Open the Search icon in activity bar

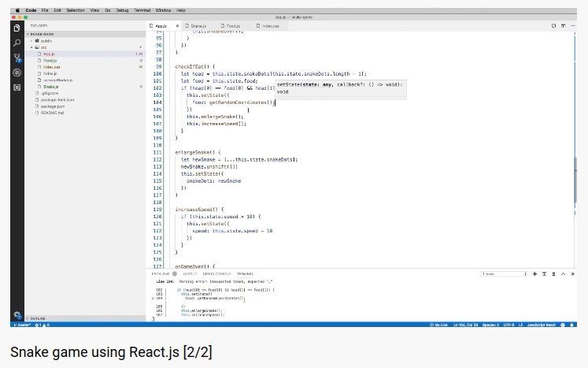(17, 43)
